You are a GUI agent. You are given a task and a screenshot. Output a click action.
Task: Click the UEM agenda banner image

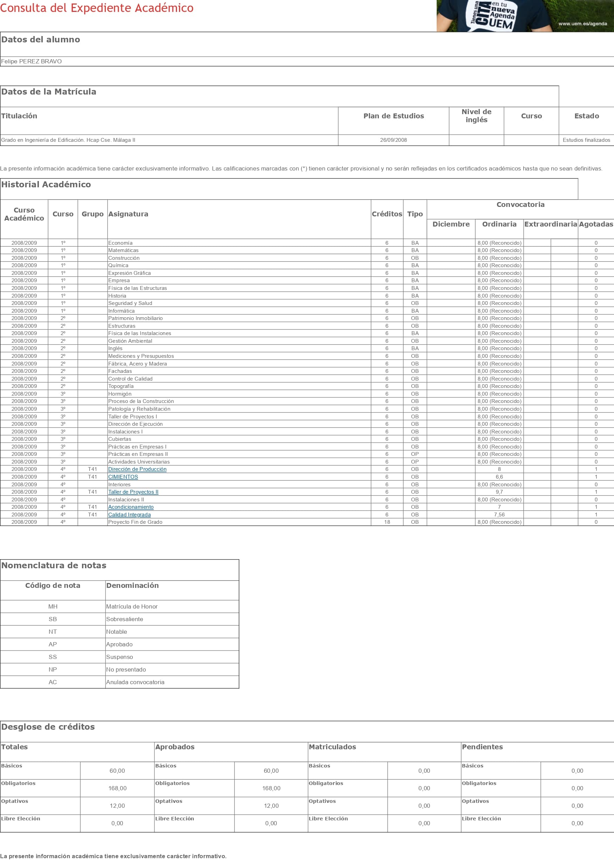(x=525, y=16)
